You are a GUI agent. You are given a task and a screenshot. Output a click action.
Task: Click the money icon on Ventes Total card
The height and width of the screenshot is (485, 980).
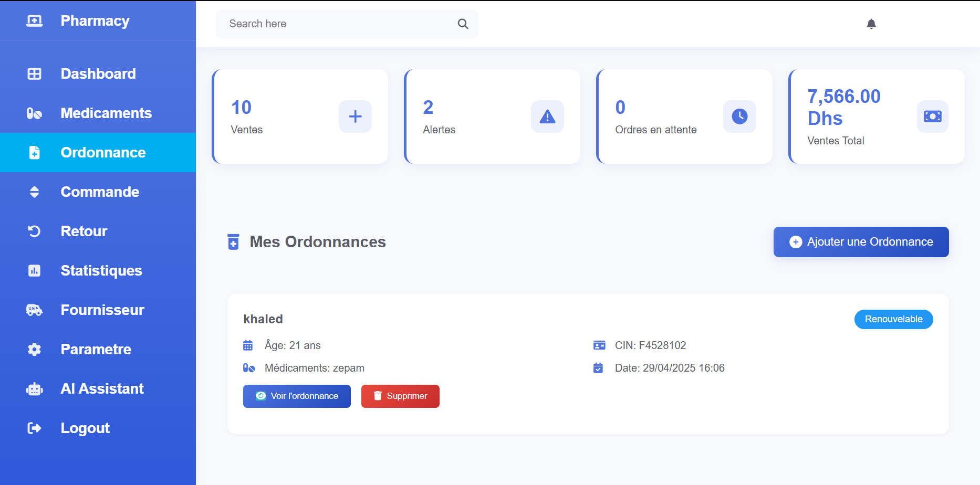pos(932,117)
